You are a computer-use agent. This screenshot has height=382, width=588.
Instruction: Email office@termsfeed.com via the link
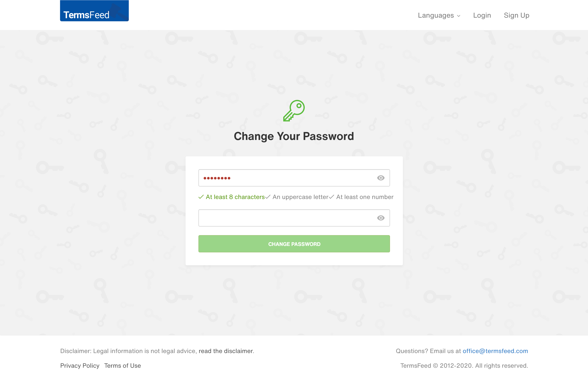click(495, 351)
